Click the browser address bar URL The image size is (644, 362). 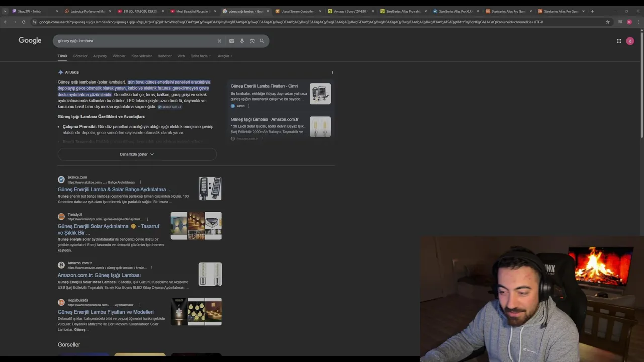click(291, 22)
